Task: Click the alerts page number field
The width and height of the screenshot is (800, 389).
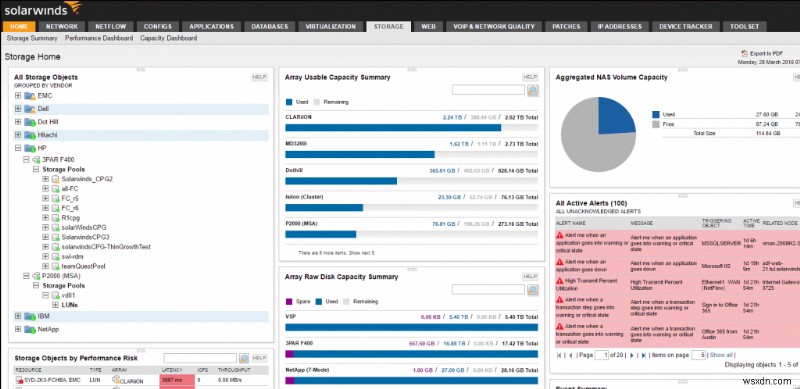Action: click(x=603, y=355)
